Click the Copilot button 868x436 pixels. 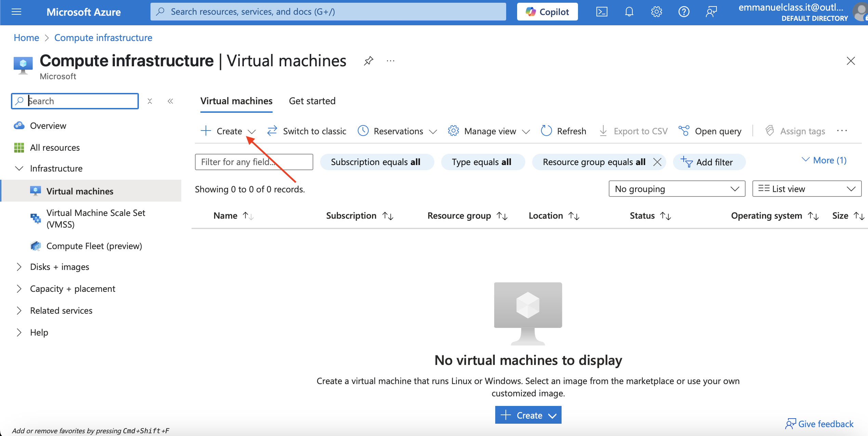tap(547, 12)
